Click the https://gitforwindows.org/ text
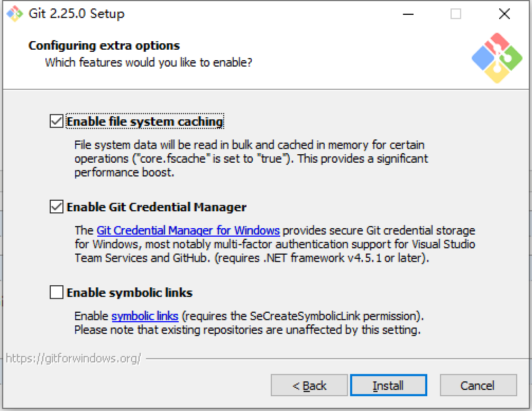This screenshot has height=411, width=532. click(x=74, y=358)
